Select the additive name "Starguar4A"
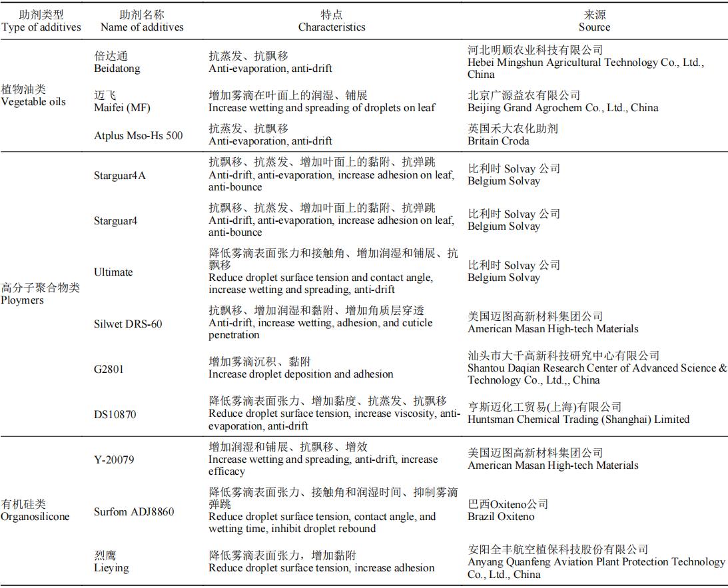The width and height of the screenshot is (728, 588). pyautogui.click(x=120, y=175)
